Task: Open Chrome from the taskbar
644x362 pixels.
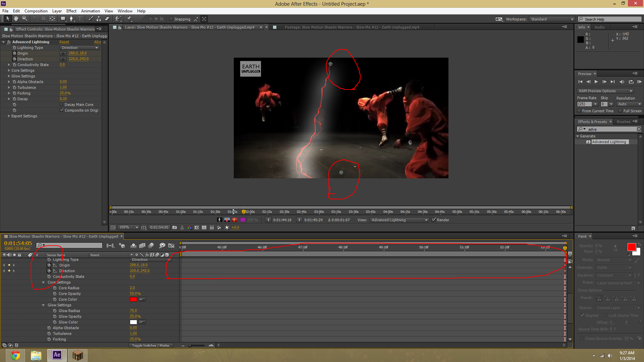Action: pos(15,355)
